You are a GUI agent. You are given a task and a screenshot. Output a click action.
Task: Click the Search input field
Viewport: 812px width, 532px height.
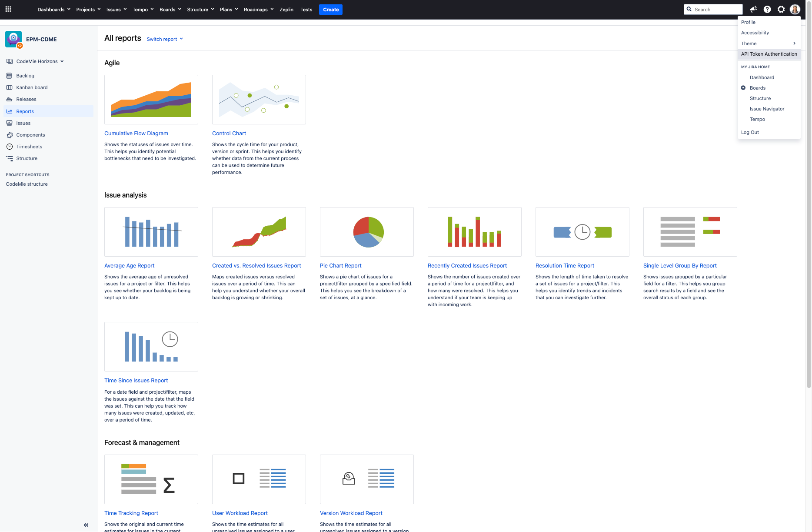(x=713, y=9)
